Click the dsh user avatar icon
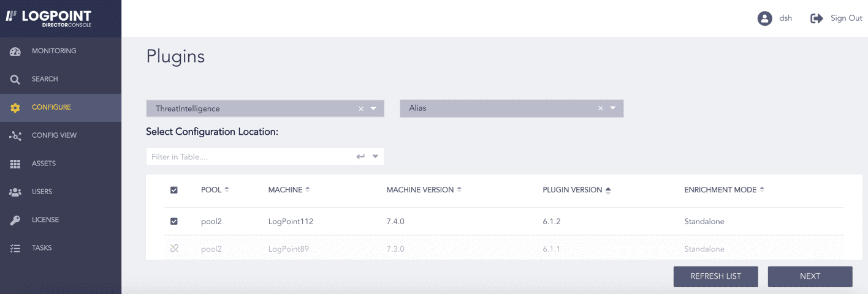Viewport: 868px width, 294px height. tap(764, 18)
